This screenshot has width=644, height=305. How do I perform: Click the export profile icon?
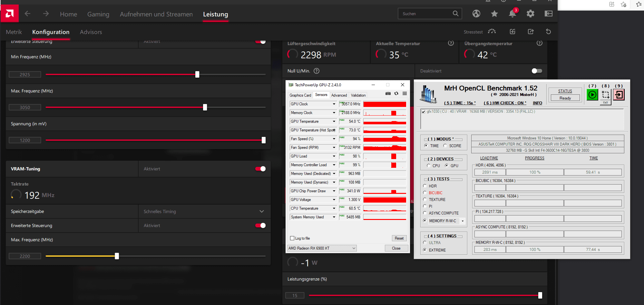531,32
